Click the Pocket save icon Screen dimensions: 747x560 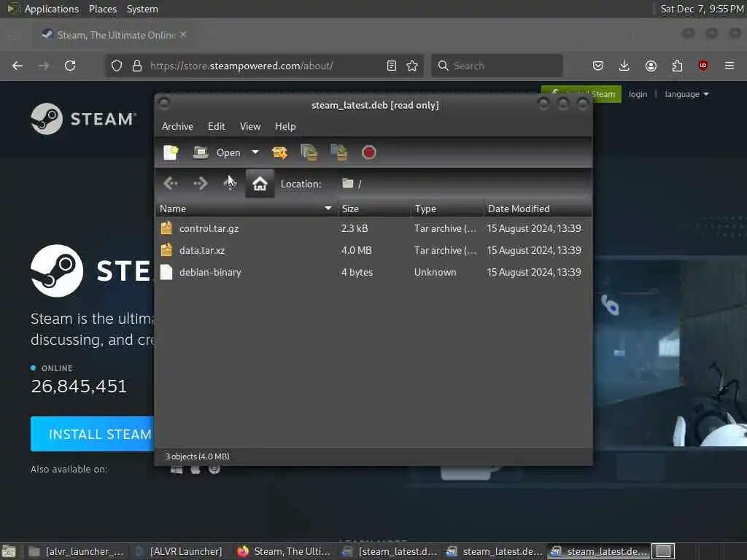[598, 66]
